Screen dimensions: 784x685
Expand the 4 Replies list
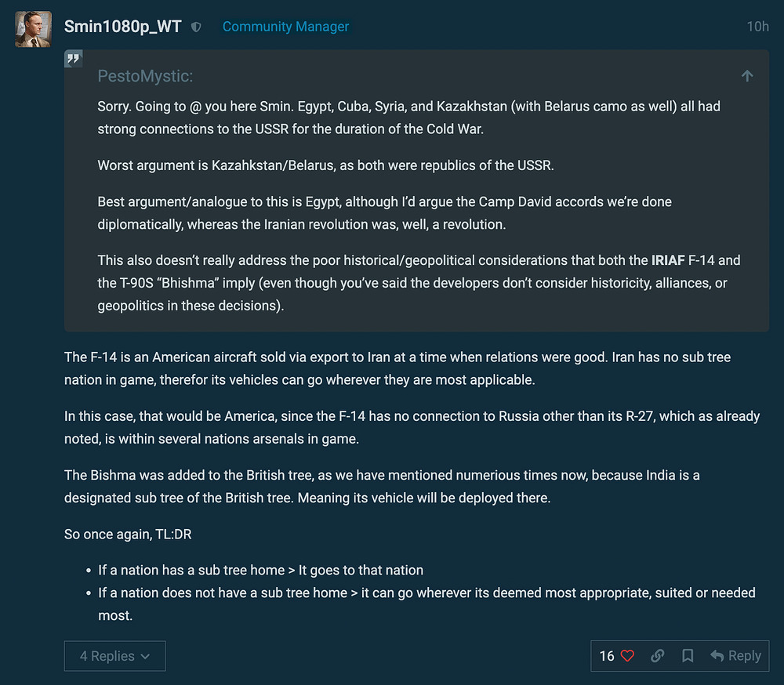[x=114, y=656]
